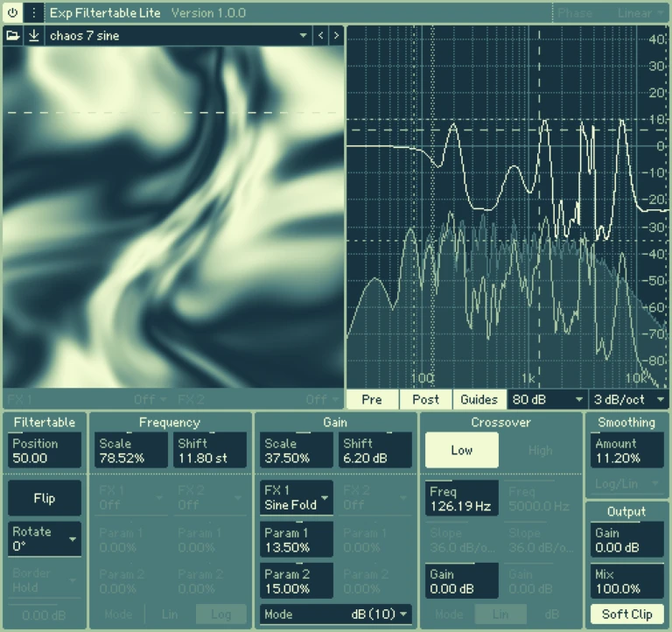Click the Exp Filtertable Lite title

click(x=105, y=13)
